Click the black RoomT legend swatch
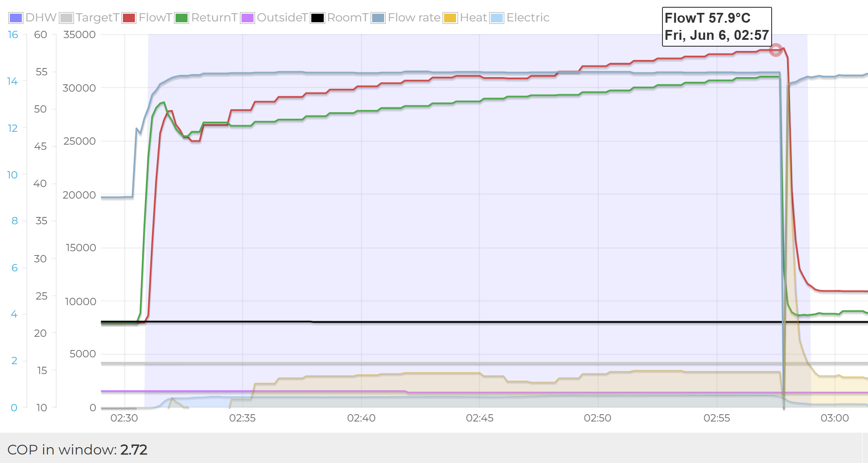Image resolution: width=868 pixels, height=463 pixels. tap(317, 18)
